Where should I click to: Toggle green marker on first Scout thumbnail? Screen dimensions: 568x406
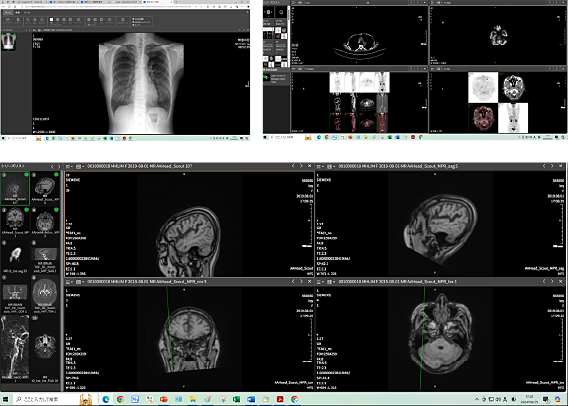[x=26, y=175]
